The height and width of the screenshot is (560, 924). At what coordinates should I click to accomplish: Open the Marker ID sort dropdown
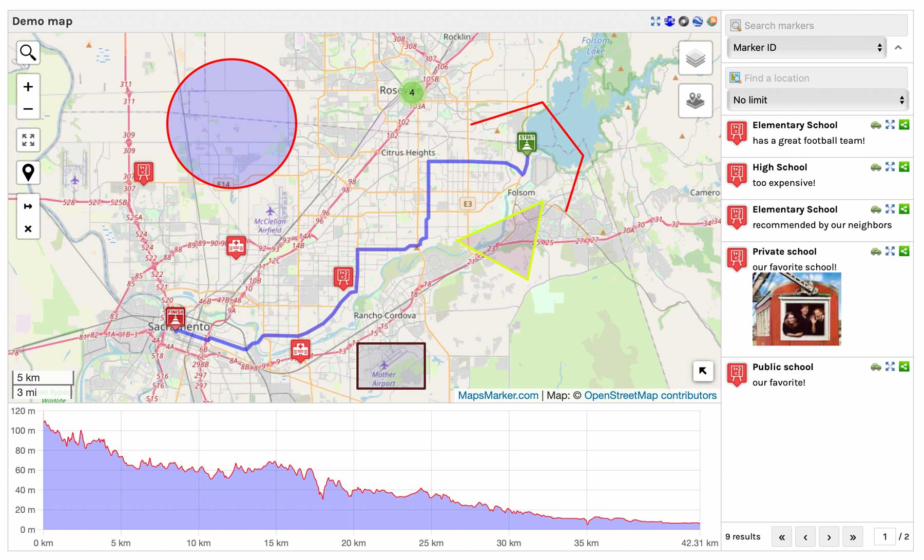[806, 47]
